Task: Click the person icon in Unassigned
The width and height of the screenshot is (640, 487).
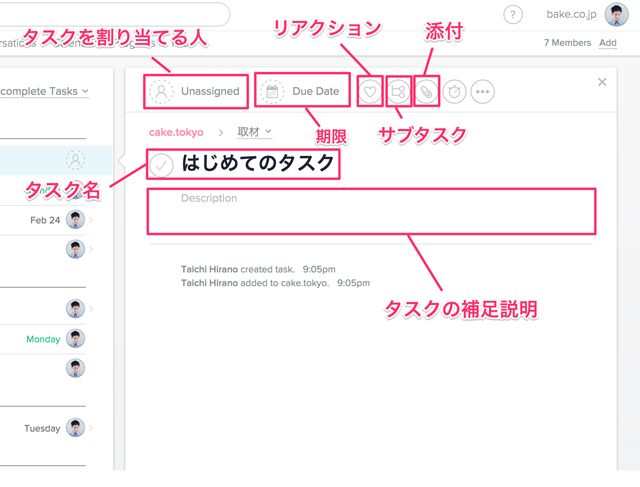Action: coord(161,91)
